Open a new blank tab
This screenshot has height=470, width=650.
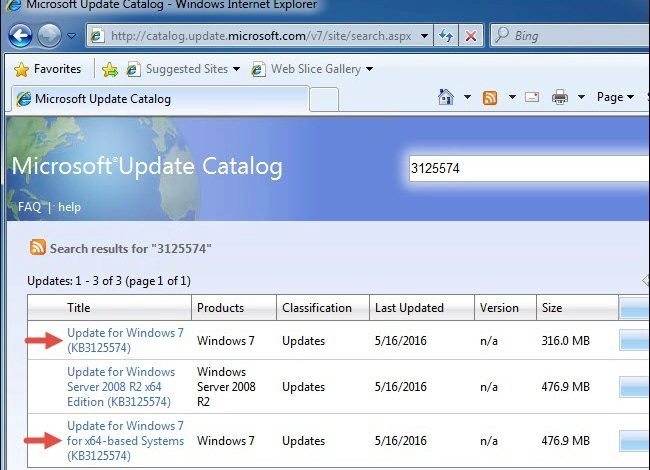pos(324,100)
